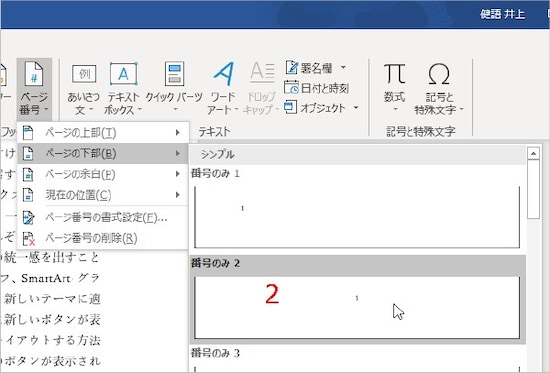The height and width of the screenshot is (373, 550).
Task: Open the ページの余白(P) submenu
Action: pyautogui.click(x=102, y=174)
